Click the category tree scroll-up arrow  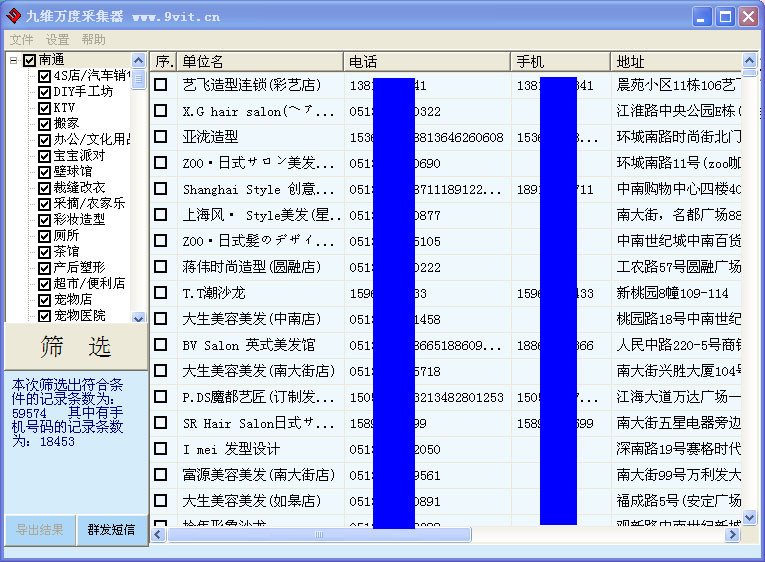139,60
